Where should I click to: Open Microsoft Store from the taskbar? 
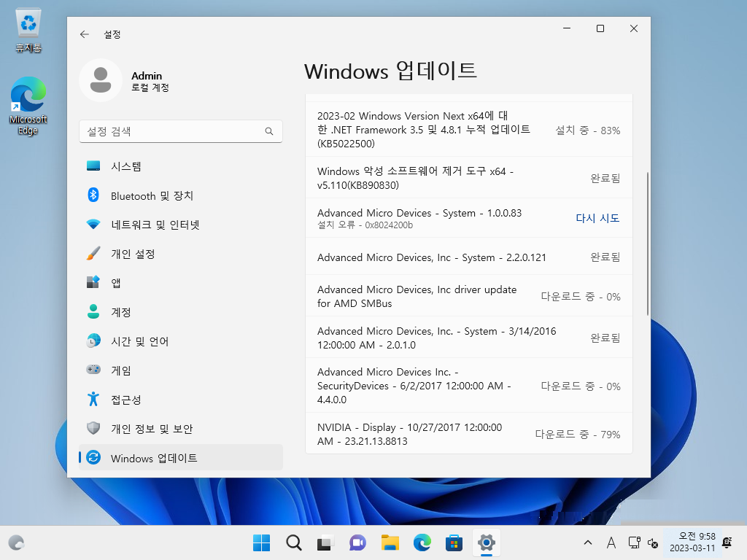click(454, 542)
